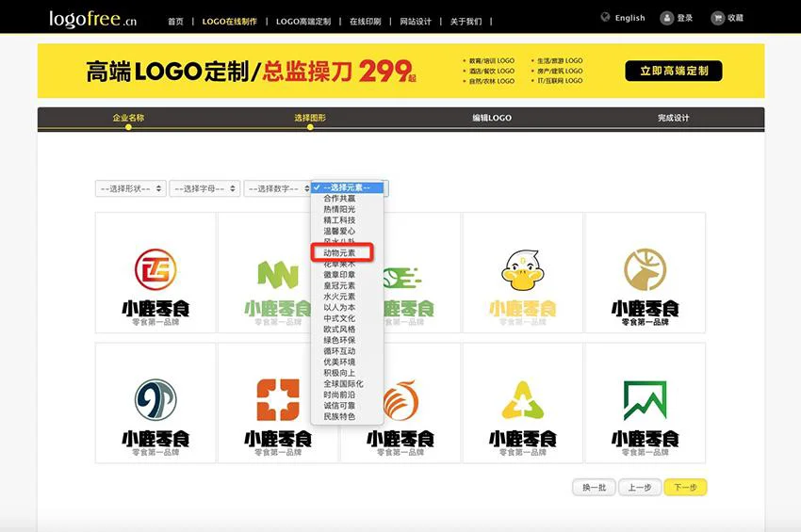This screenshot has height=532, width=801.
Task: Choose 合作共赢 from the element list
Action: pos(348,198)
